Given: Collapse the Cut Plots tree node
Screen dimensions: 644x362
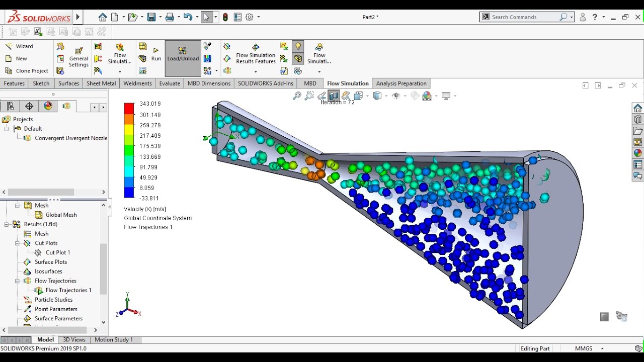Looking at the screenshot, I should pos(17,243).
